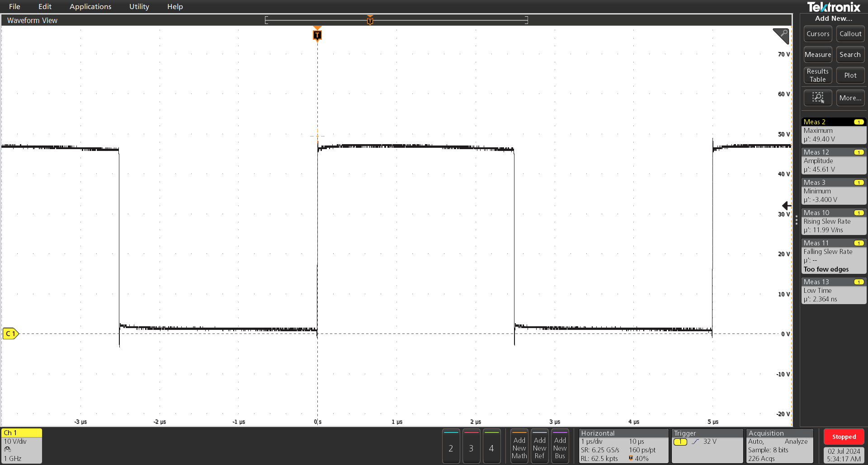This screenshot has width=868, height=465.
Task: Open the Add New Math button
Action: pyautogui.click(x=519, y=446)
